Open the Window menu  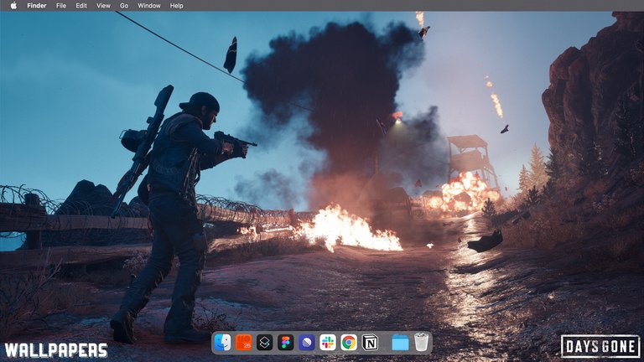pyautogui.click(x=149, y=6)
